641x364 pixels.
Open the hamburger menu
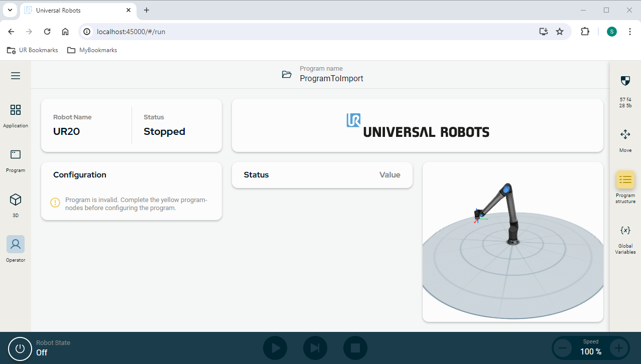(x=15, y=75)
